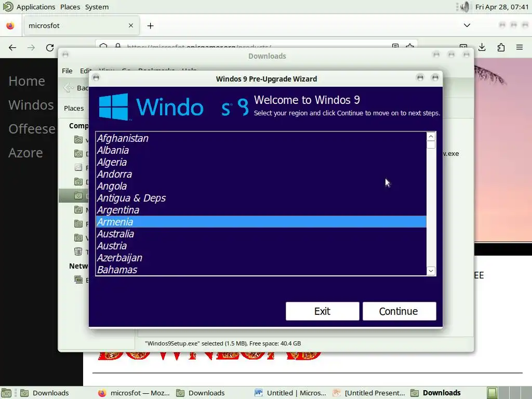Open the Firefox downloads arrow icon

click(482, 47)
